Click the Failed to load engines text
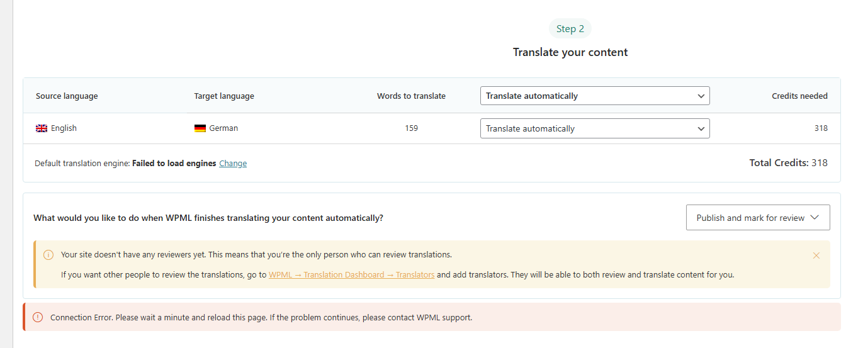The height and width of the screenshot is (348, 868). click(x=174, y=164)
